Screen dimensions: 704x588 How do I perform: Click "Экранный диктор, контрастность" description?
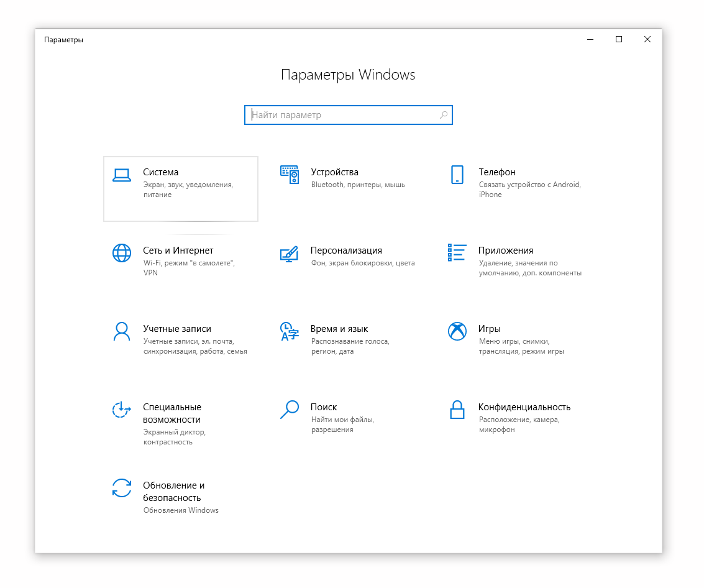(x=174, y=437)
